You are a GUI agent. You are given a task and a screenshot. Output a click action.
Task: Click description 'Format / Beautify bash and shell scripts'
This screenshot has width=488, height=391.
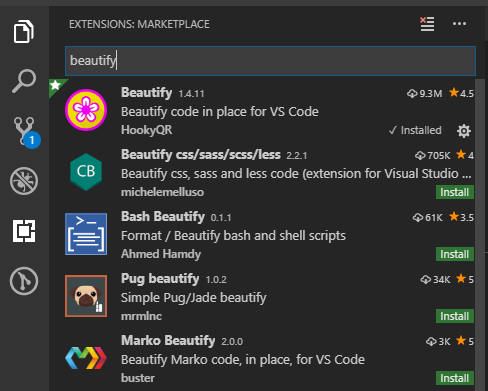click(233, 236)
